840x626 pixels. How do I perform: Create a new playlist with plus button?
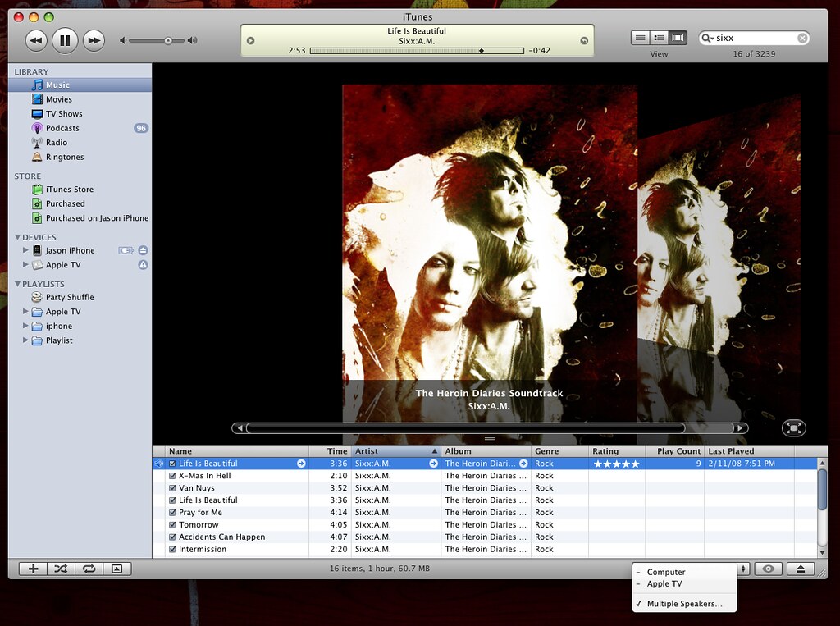33,569
